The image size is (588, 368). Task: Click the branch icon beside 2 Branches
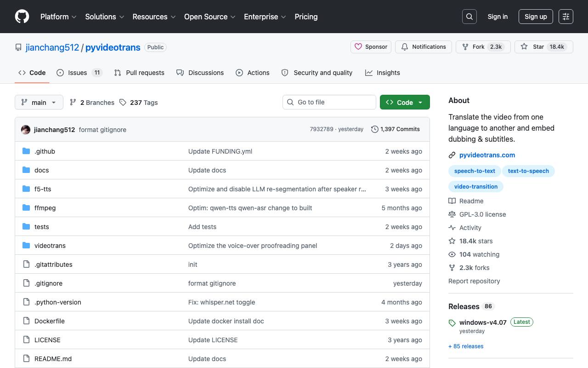(73, 102)
